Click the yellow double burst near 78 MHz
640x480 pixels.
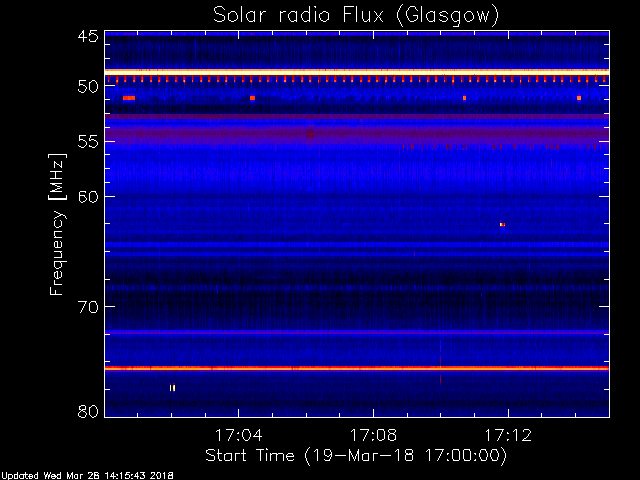click(173, 388)
